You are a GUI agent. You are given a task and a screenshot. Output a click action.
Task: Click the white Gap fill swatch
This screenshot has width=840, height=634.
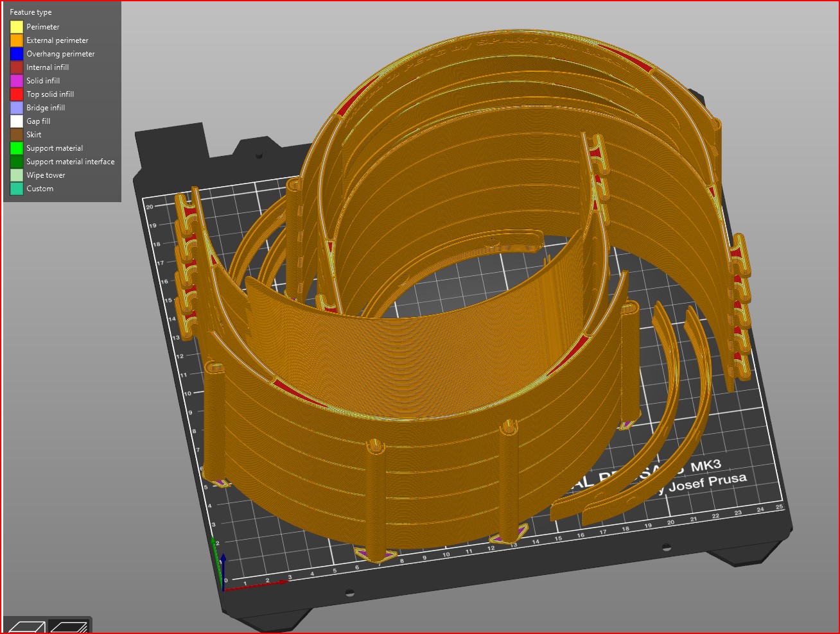(x=17, y=121)
